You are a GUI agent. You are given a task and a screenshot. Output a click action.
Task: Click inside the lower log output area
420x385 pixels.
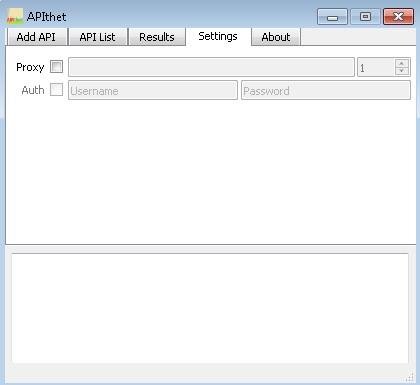point(210,308)
